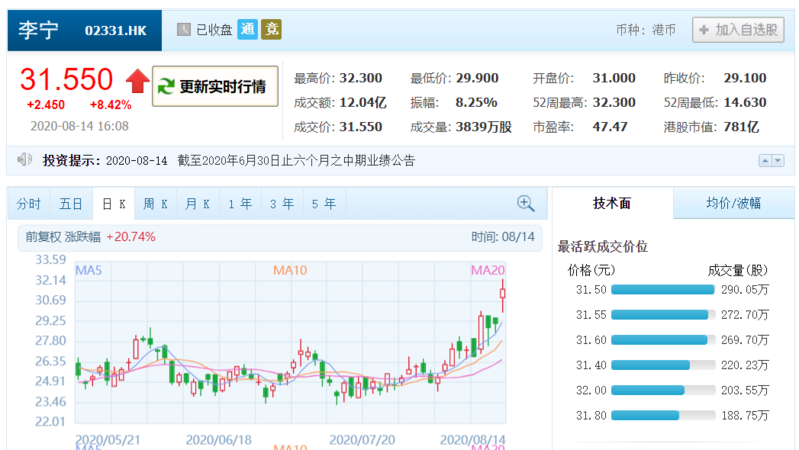Open the 周K weekly chart tab
This screenshot has width=799, height=450.
click(x=155, y=204)
